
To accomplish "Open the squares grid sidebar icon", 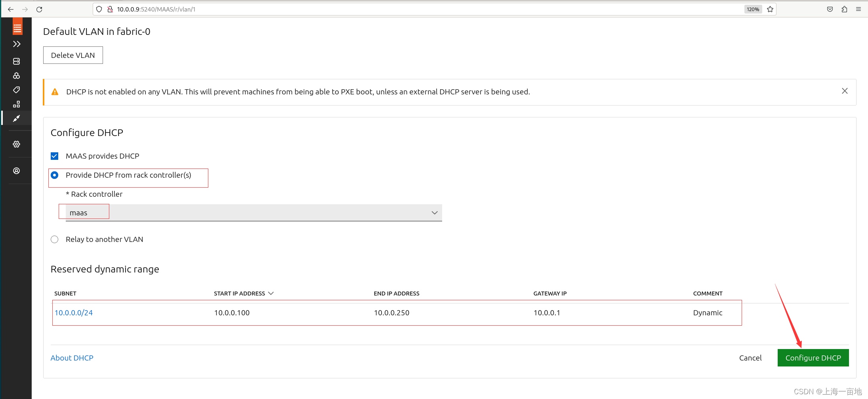I will 16,104.
